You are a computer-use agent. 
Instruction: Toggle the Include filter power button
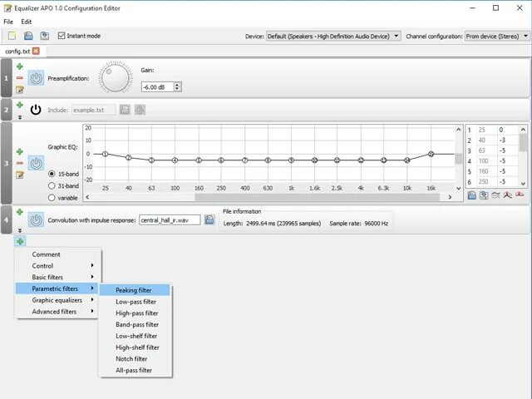tap(36, 110)
